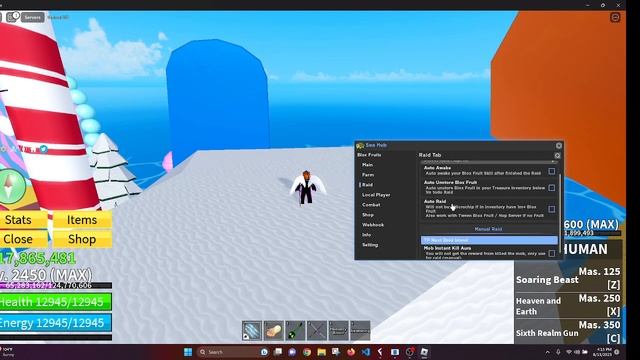
Task: Open the in-game Shop button
Action: [82, 239]
